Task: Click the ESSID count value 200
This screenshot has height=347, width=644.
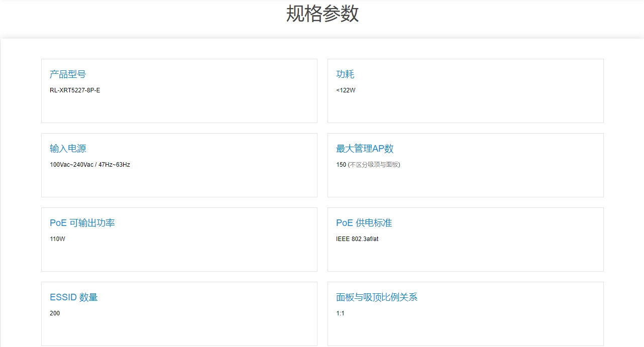Action: pos(55,313)
